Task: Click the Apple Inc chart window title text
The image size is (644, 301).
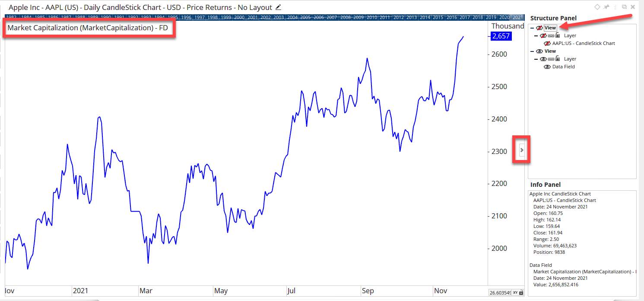Action: coord(140,7)
